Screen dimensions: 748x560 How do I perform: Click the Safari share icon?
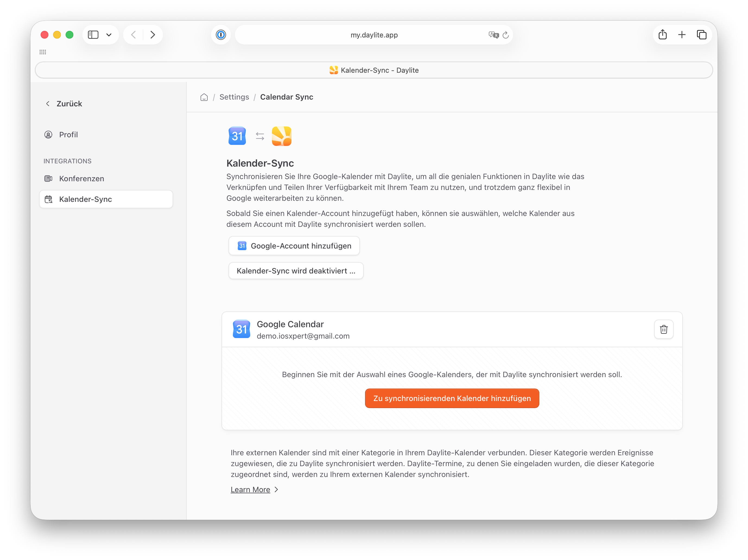tap(663, 34)
